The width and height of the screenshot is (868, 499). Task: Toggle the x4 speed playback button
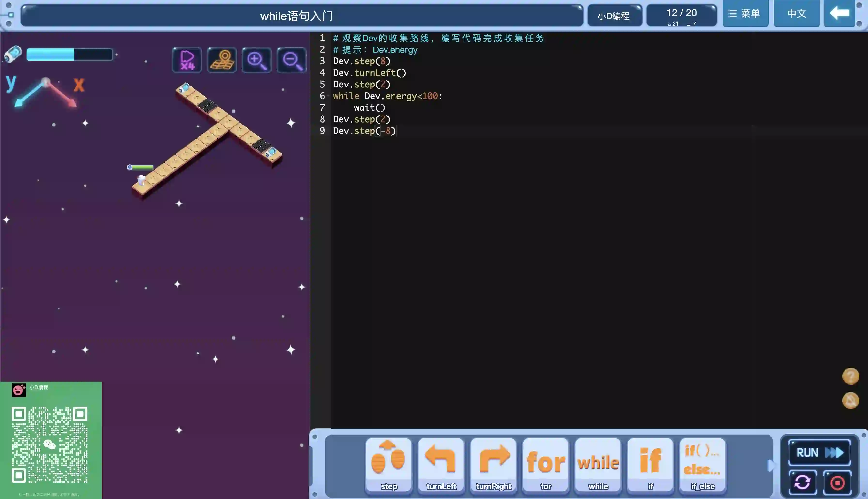pos(187,60)
